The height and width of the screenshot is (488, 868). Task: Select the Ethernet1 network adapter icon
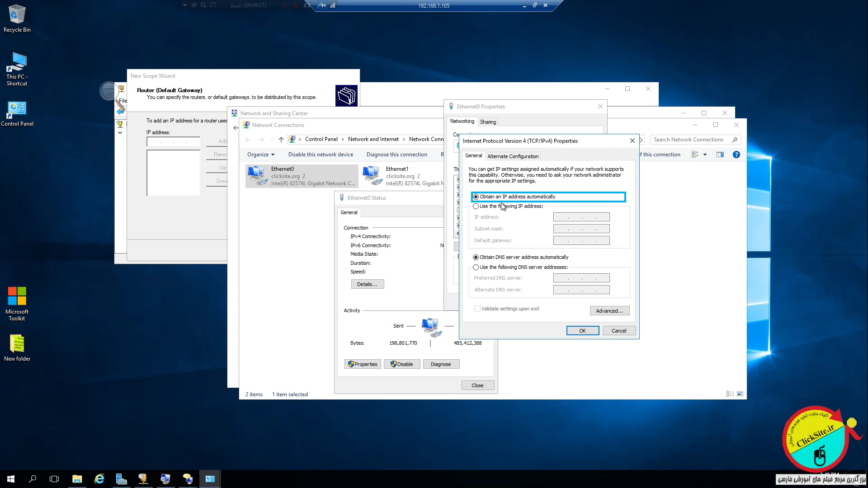pyautogui.click(x=372, y=175)
